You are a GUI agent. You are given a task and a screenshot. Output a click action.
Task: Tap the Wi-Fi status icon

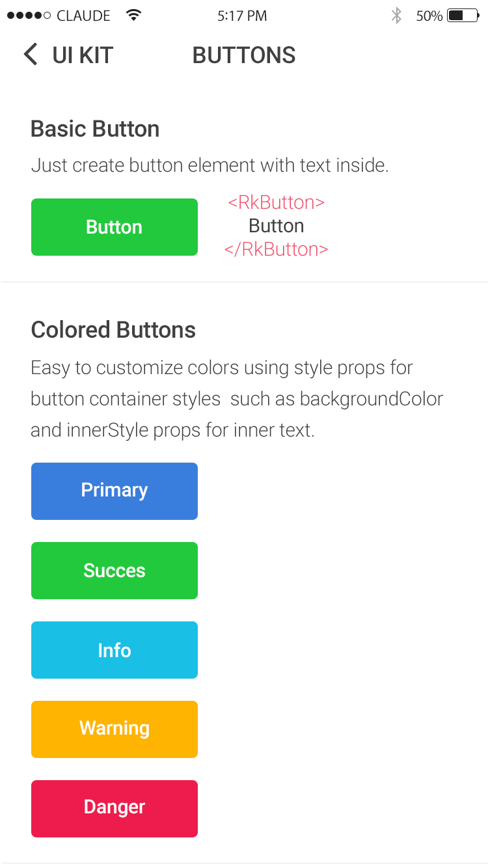[x=133, y=15]
